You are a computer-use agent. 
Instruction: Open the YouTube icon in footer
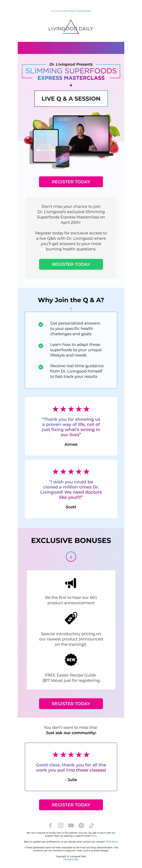tap(71, 825)
